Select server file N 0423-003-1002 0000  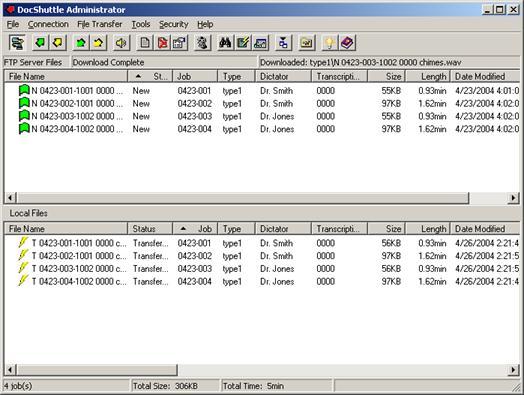[77, 116]
